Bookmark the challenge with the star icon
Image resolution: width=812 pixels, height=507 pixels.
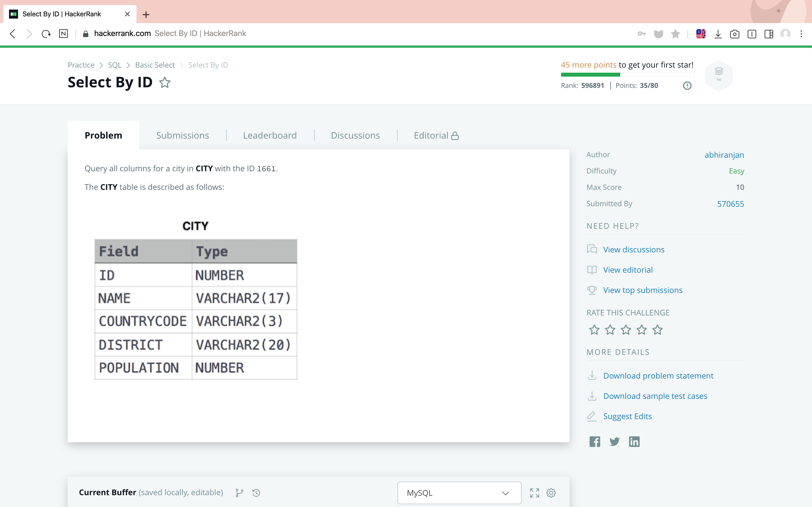[x=164, y=83]
